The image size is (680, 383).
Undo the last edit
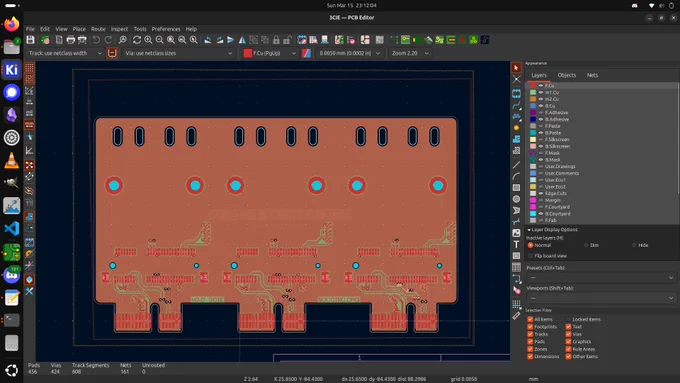coord(96,40)
